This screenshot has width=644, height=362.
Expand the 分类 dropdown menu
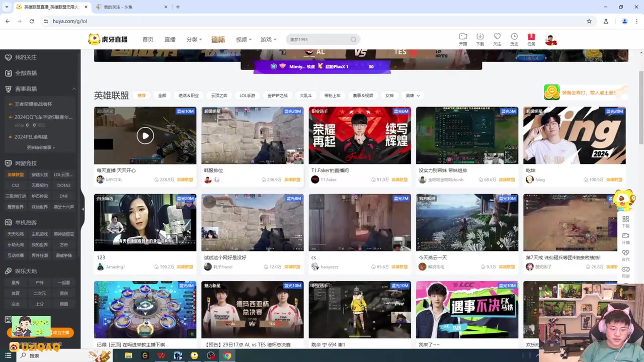(x=194, y=39)
